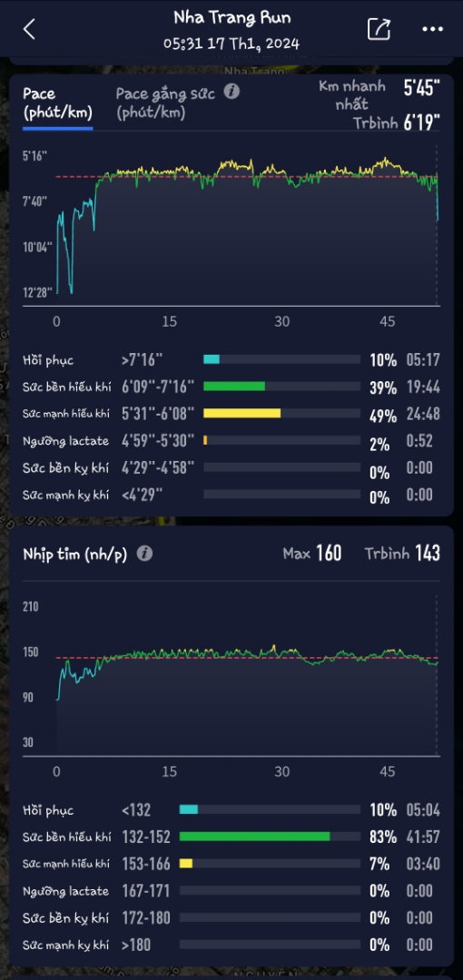Tap 39% pace zone percentage

point(383,387)
